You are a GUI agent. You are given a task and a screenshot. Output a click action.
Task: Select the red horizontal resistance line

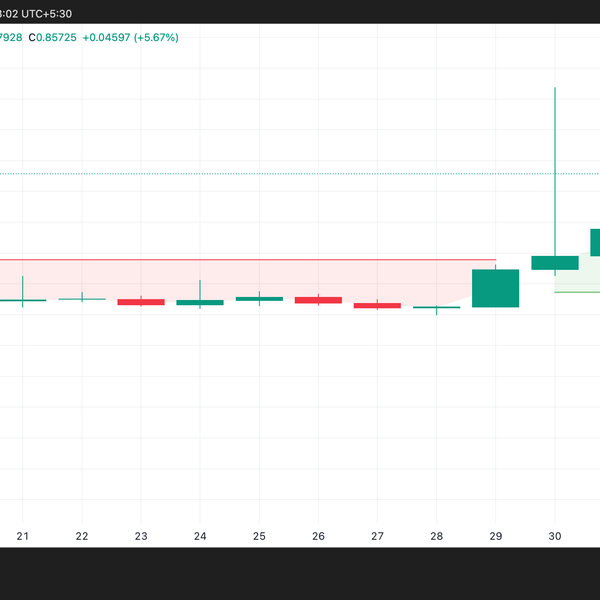point(248,259)
